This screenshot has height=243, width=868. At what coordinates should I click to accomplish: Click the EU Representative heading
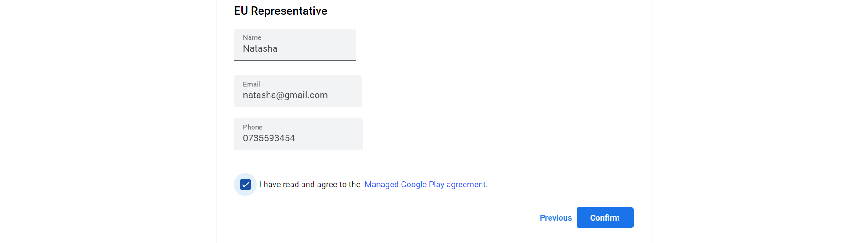click(x=281, y=11)
